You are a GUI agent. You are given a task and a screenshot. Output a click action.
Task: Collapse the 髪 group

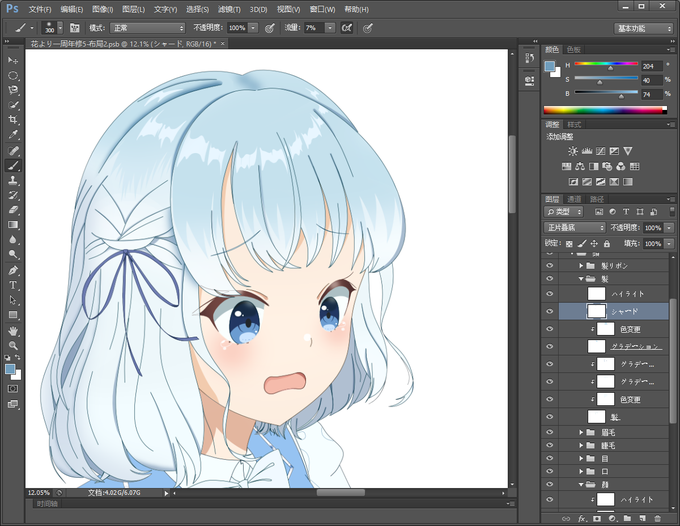pos(581,279)
